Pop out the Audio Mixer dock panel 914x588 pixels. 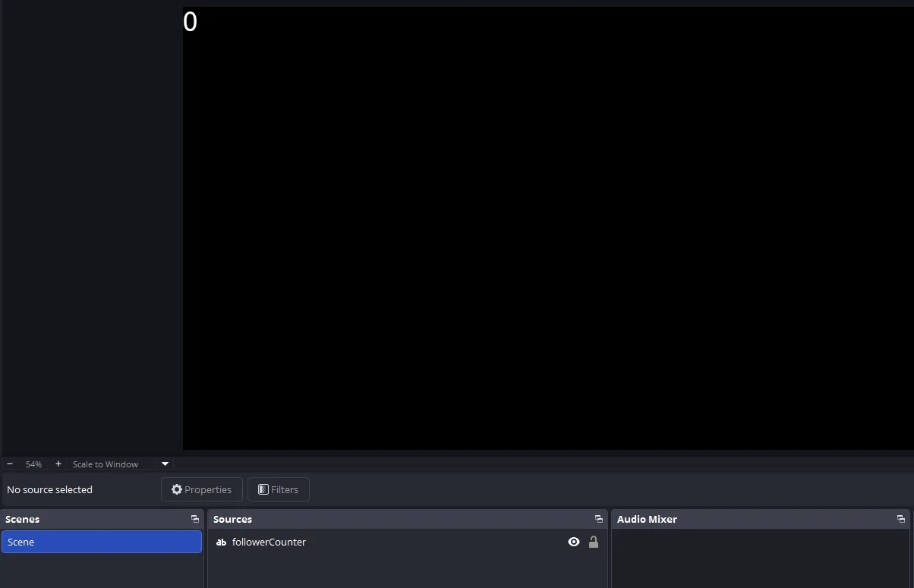pos(901,519)
